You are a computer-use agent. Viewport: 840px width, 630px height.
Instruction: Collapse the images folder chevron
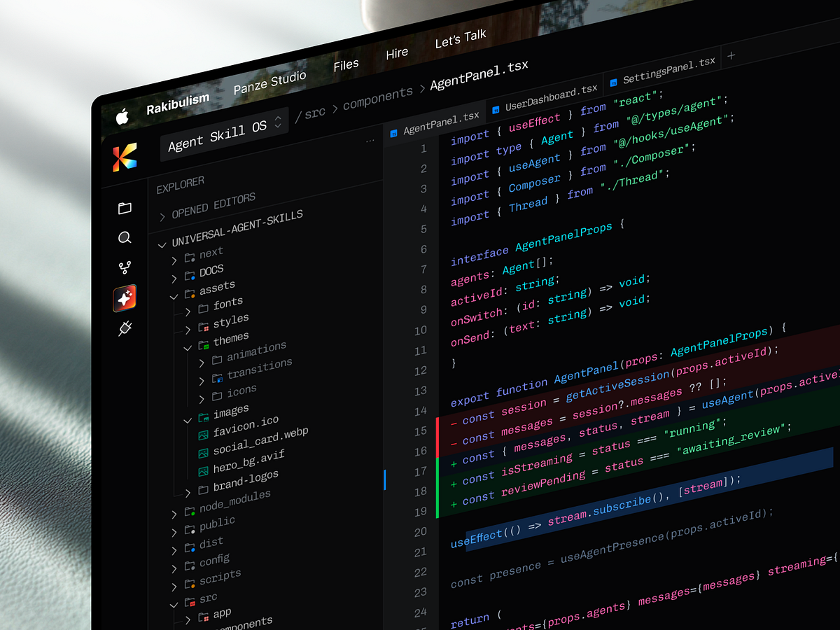coord(188,420)
